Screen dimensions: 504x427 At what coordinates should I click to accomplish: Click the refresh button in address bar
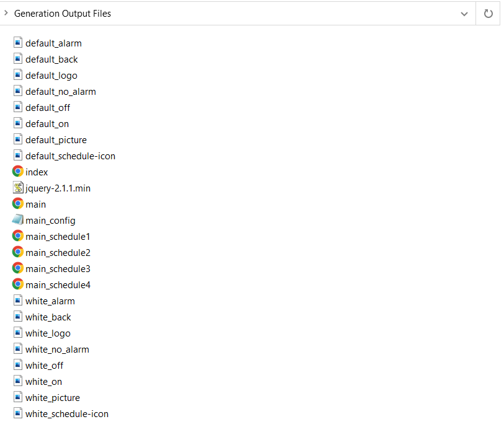tap(488, 14)
